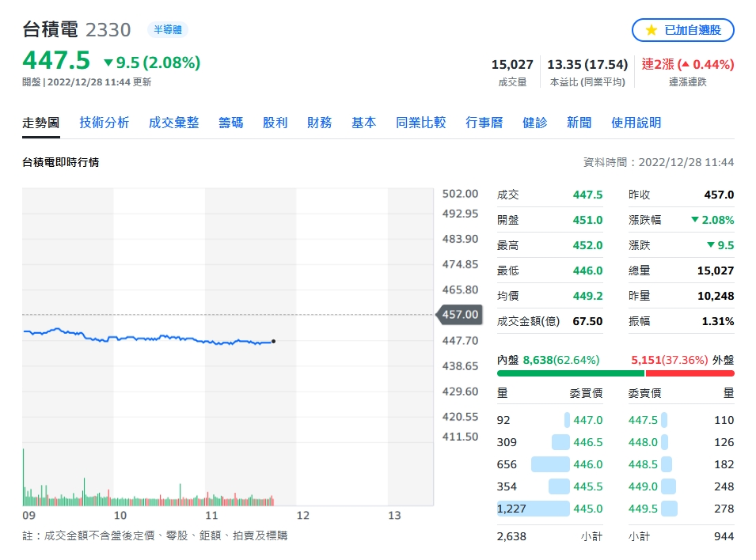Open the 半導體 category tag
Viewport: 756px width, 560px height.
tap(168, 30)
